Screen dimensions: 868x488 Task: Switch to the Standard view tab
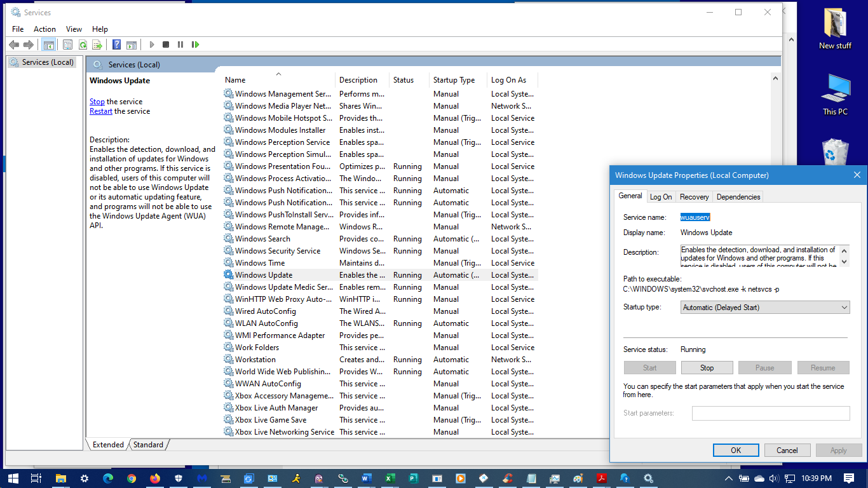click(x=148, y=445)
